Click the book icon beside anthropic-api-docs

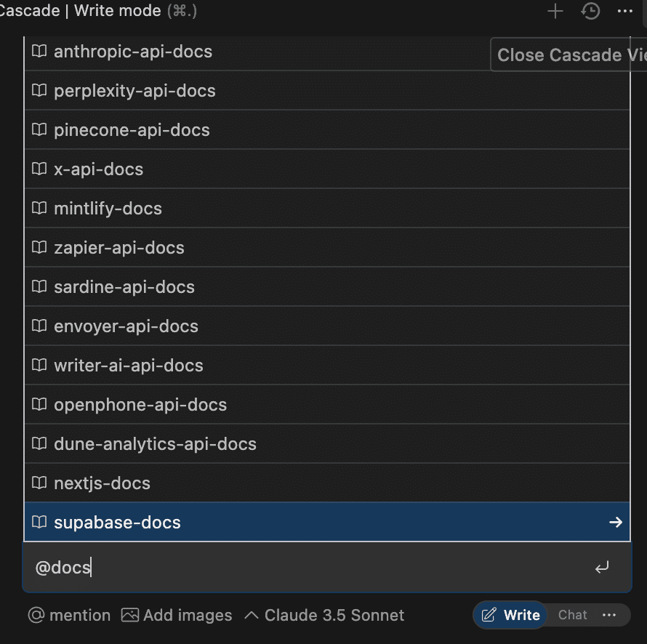click(x=39, y=52)
